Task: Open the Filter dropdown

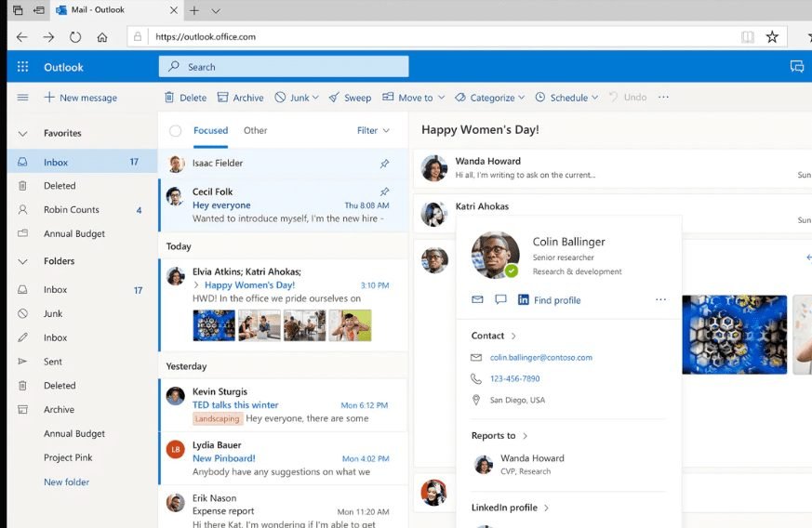Action: (373, 131)
